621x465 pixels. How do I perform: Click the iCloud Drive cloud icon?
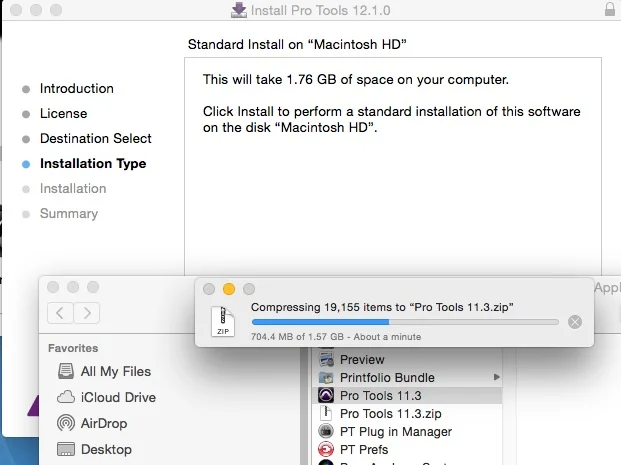pyautogui.click(x=66, y=397)
